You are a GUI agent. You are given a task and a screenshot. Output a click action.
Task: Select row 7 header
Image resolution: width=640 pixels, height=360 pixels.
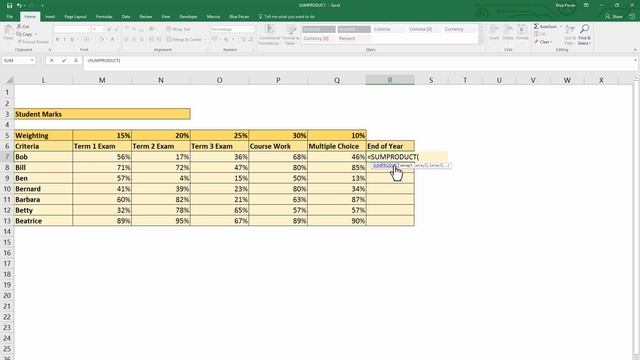[7, 157]
